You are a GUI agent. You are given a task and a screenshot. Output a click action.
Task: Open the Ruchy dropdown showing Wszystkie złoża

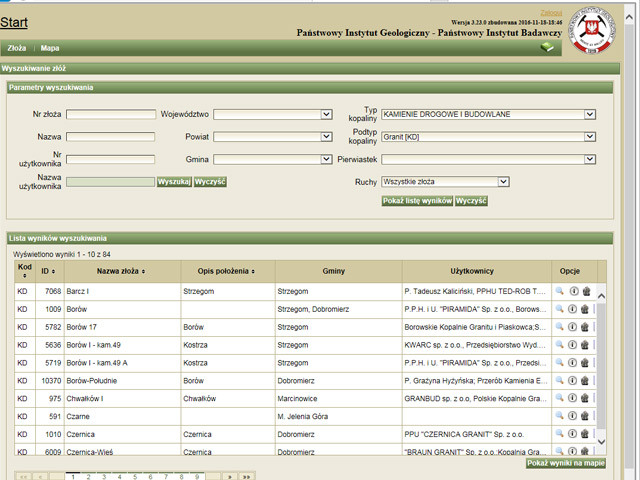(x=446, y=182)
